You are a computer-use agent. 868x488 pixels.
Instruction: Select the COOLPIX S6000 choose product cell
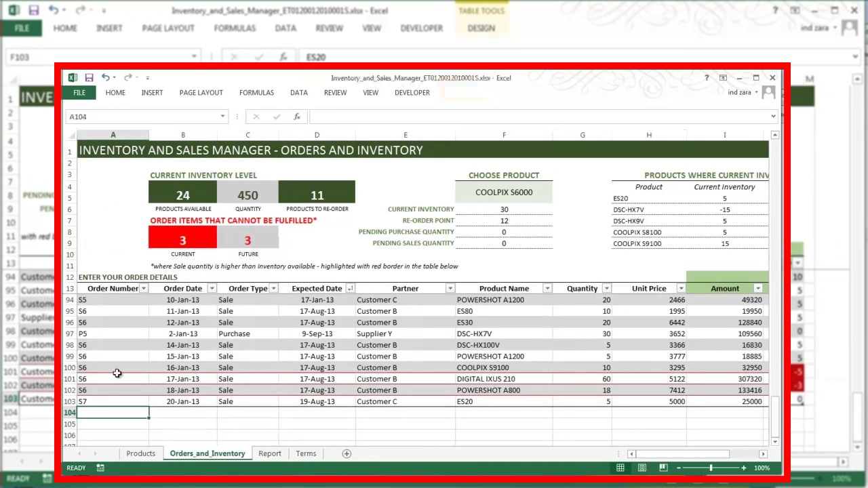point(504,192)
